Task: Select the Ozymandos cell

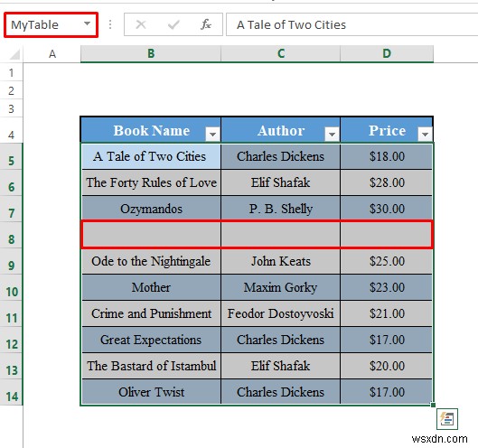Action: pos(151,209)
